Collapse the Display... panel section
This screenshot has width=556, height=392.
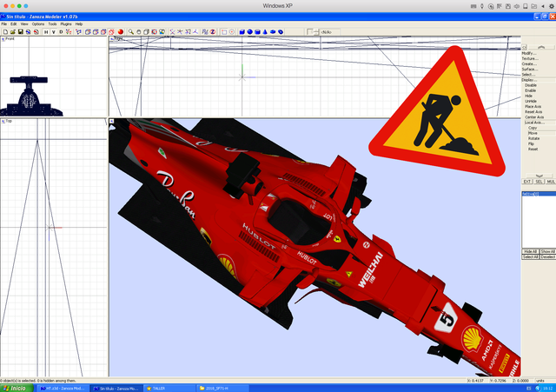(x=529, y=80)
